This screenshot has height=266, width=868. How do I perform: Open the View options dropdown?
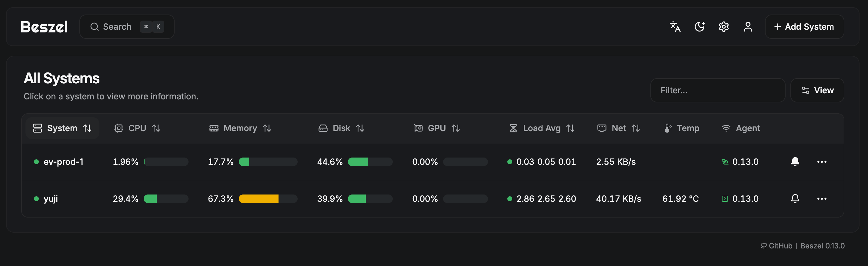(817, 90)
